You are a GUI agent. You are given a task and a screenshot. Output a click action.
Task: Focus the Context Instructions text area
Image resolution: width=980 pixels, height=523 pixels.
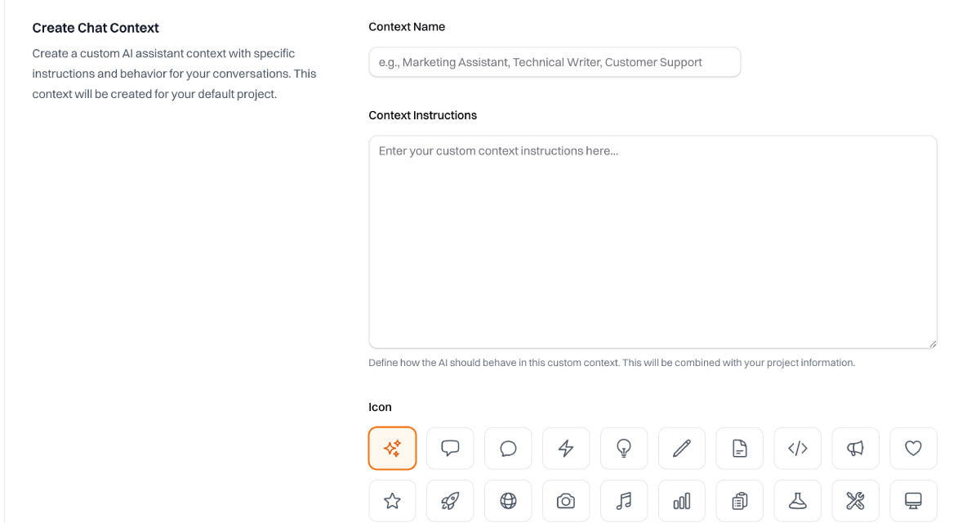[x=653, y=242]
